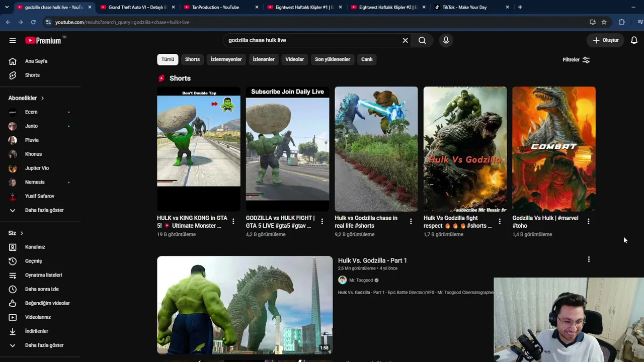The width and height of the screenshot is (644, 362).
Task: Switch to TikTok - Make Your Day tab
Action: coord(471,7)
